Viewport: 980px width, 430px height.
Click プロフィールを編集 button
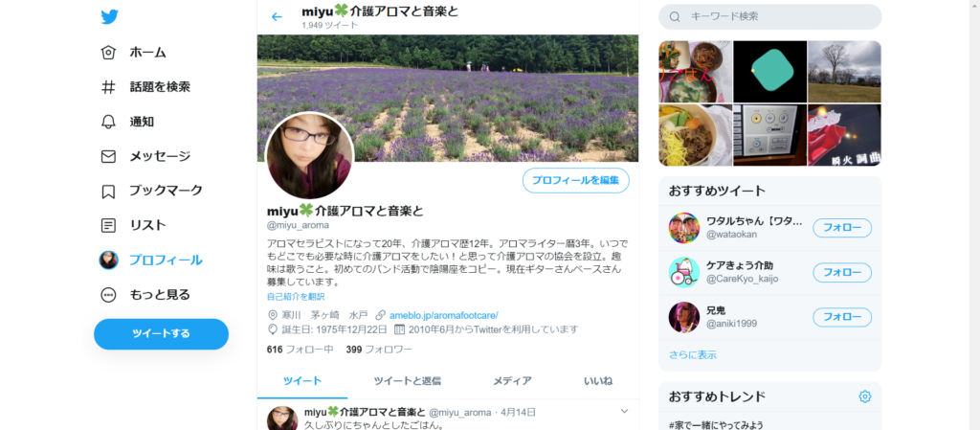click(575, 181)
